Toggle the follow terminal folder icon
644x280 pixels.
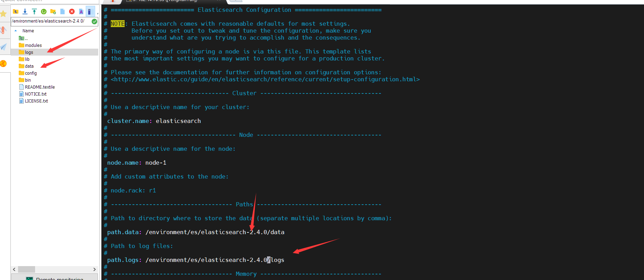(90, 11)
